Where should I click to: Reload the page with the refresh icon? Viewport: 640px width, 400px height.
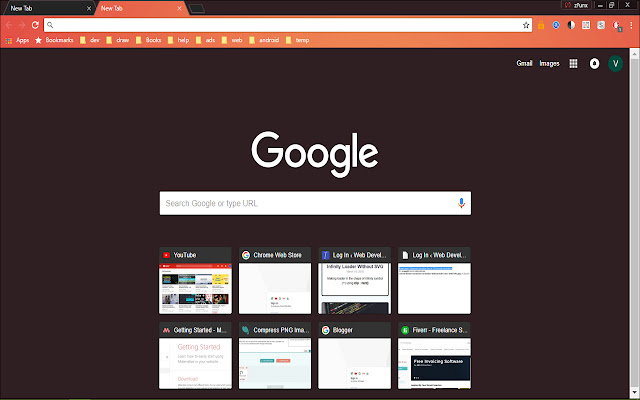click(x=35, y=25)
